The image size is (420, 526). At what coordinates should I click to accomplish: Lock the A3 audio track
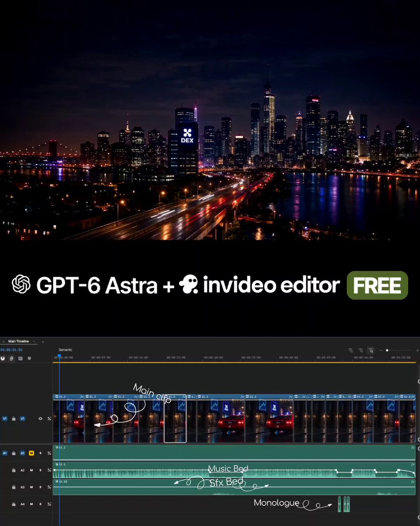tap(14, 487)
